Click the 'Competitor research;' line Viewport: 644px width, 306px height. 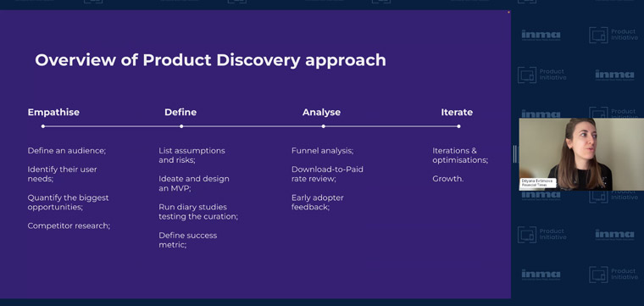pos(69,226)
